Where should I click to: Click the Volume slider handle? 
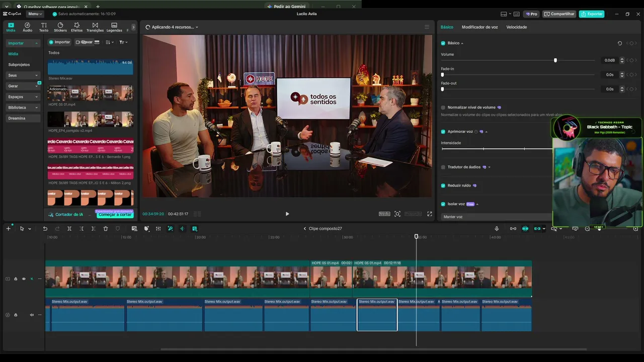point(555,60)
